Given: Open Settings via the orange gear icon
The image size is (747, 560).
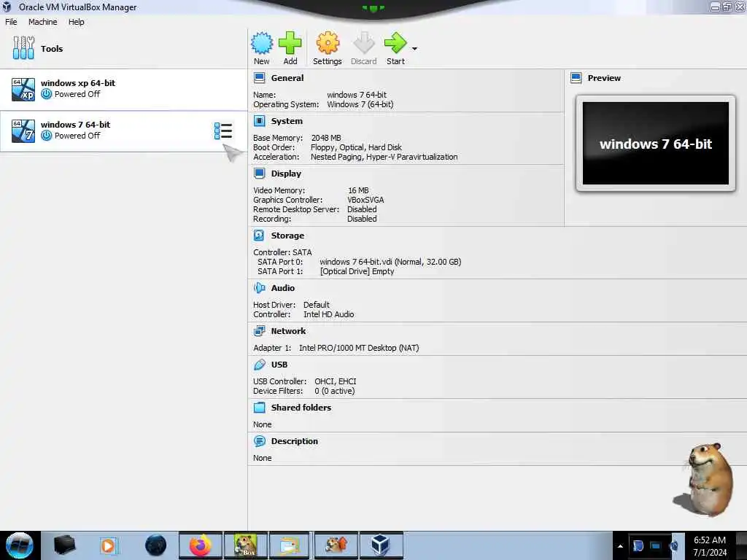Looking at the screenshot, I should [x=328, y=43].
